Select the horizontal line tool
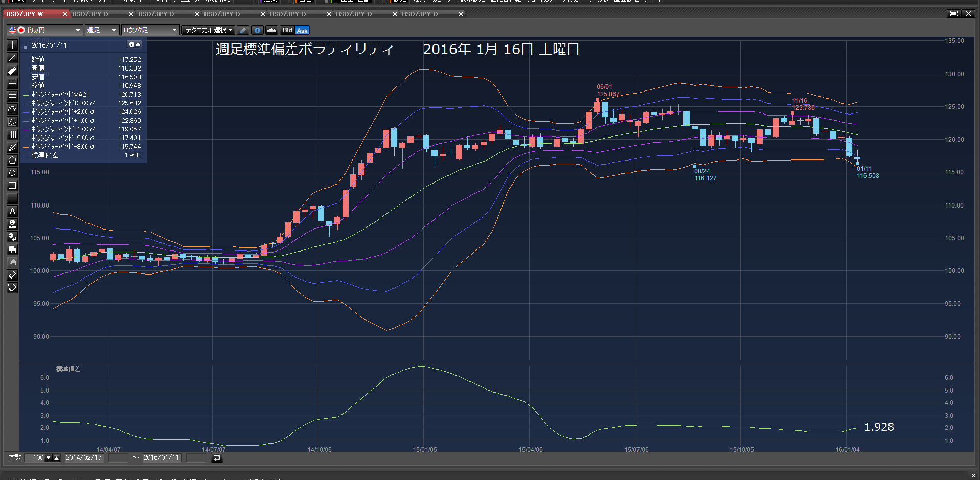The height and width of the screenshot is (480, 980). (12, 198)
